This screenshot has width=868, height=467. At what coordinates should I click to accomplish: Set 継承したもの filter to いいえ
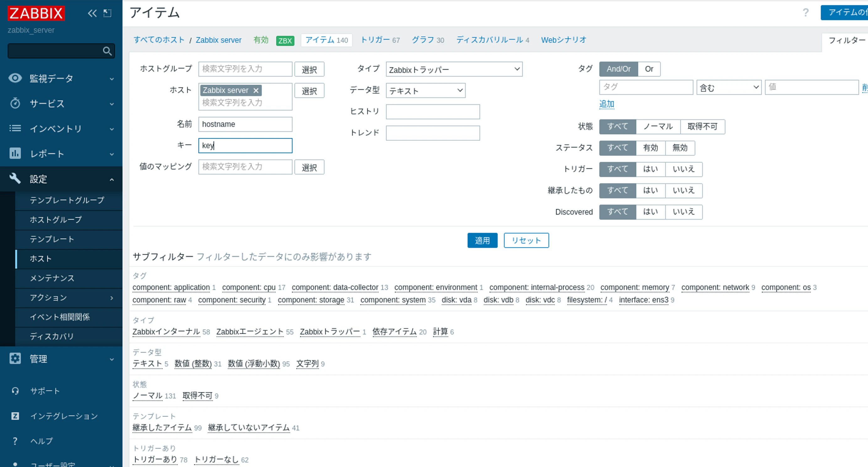point(684,191)
